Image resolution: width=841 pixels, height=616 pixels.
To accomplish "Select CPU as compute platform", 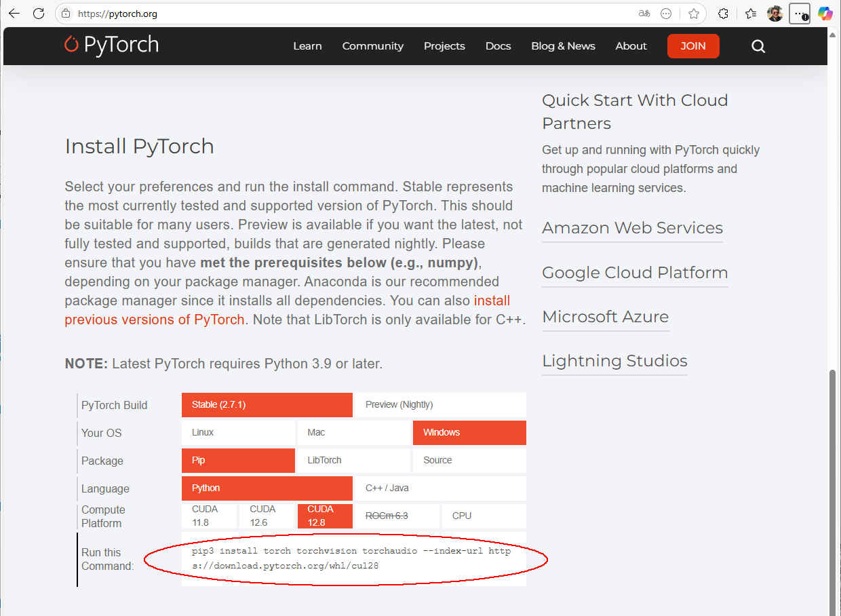I will (x=484, y=516).
